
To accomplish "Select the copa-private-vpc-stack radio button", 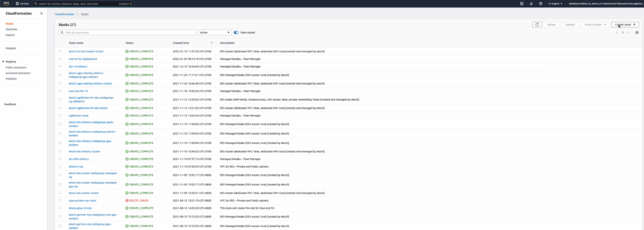I will [60, 200].
